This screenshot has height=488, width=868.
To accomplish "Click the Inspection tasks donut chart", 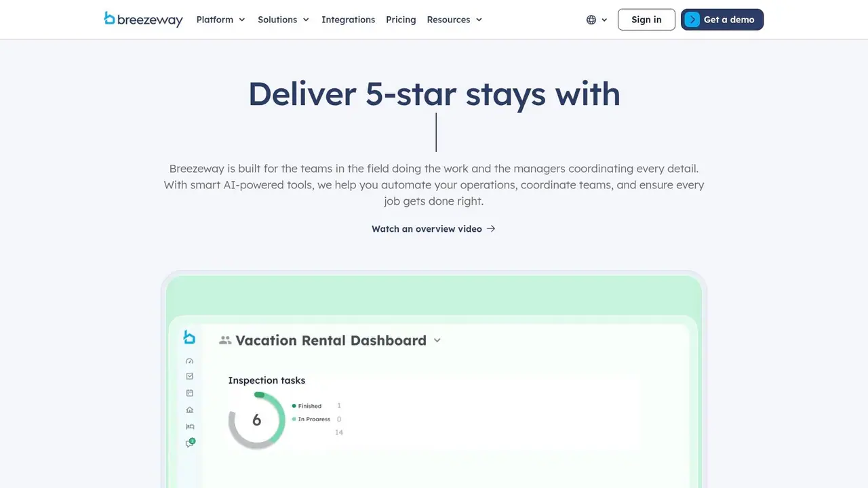I will [x=257, y=420].
